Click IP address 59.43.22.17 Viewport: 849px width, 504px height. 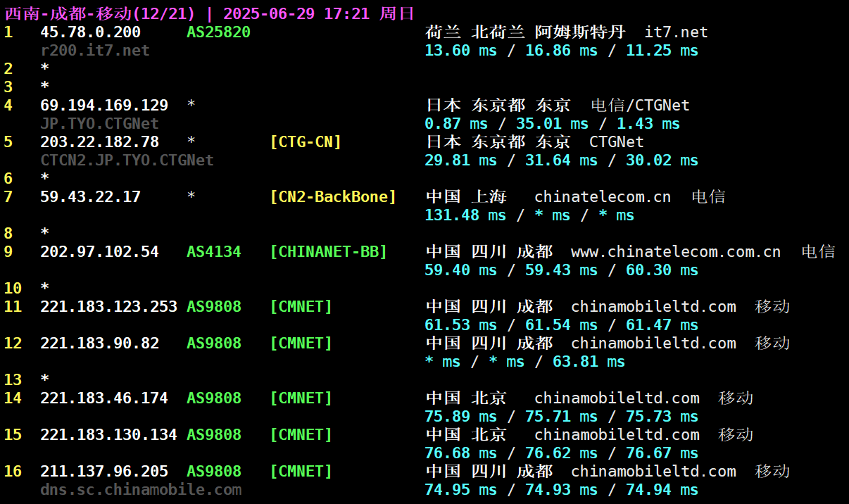click(90, 197)
